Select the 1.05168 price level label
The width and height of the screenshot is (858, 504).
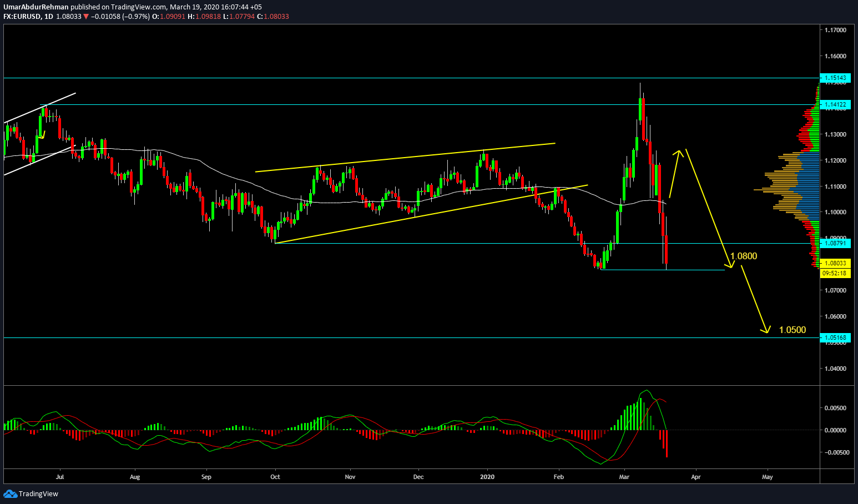[835, 337]
